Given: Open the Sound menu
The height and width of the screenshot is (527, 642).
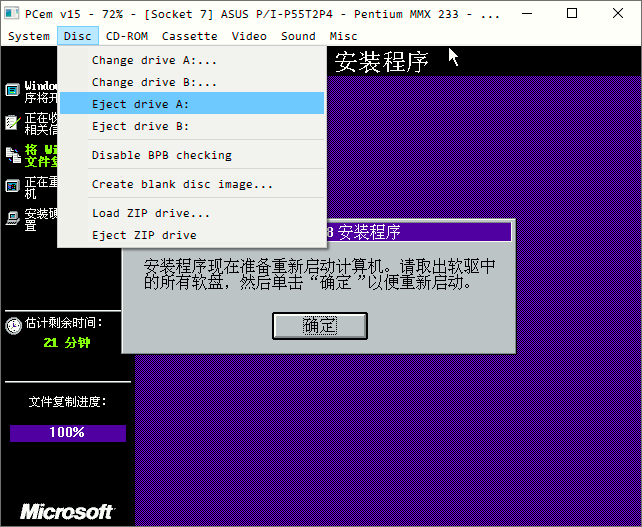Looking at the screenshot, I should [298, 36].
